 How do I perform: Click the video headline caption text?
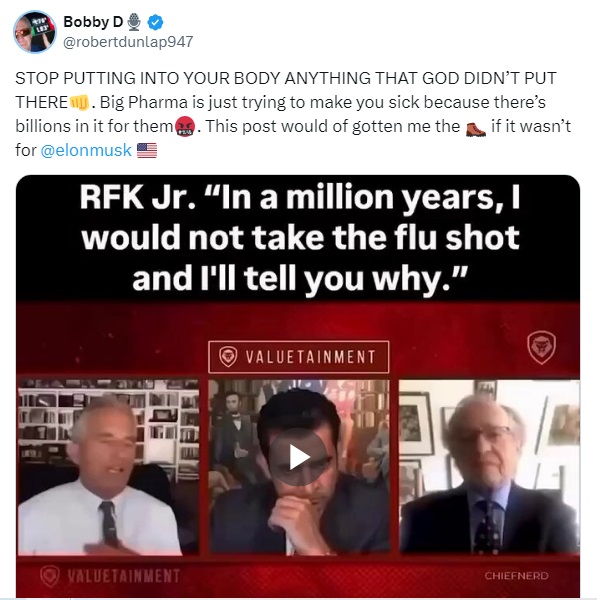300,237
